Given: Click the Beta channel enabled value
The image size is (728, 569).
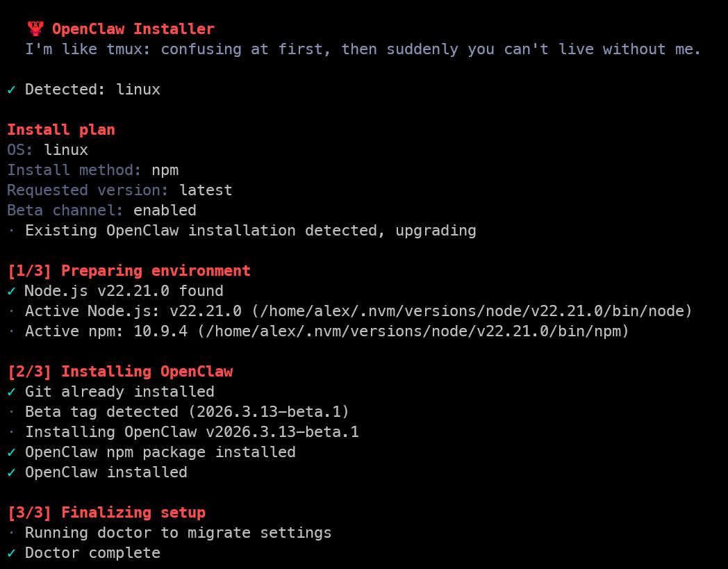Looking at the screenshot, I should [165, 211].
